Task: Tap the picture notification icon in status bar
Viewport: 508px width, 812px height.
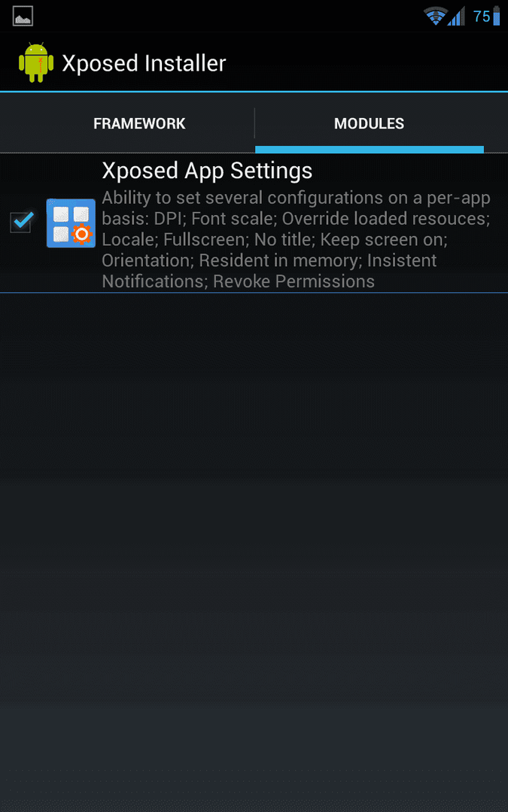Action: (23, 16)
